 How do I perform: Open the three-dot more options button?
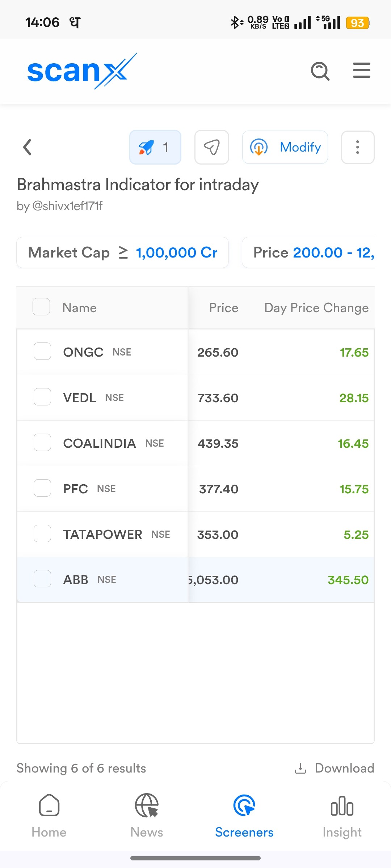357,147
